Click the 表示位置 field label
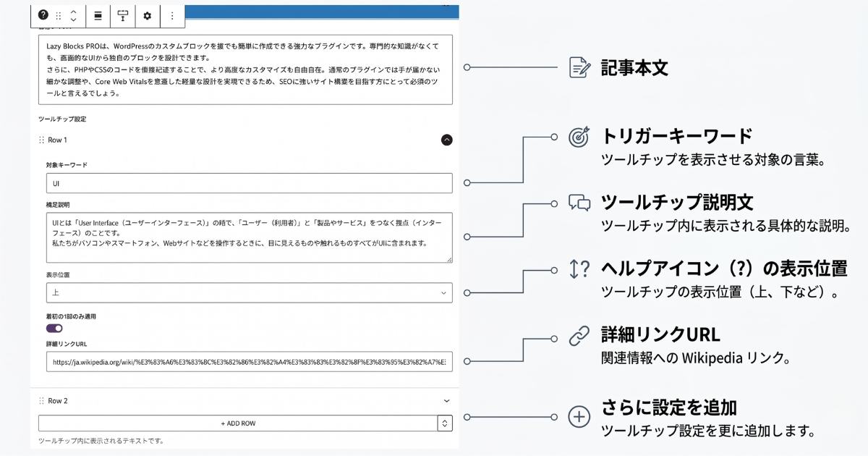Image resolution: width=868 pixels, height=456 pixels. [x=58, y=275]
